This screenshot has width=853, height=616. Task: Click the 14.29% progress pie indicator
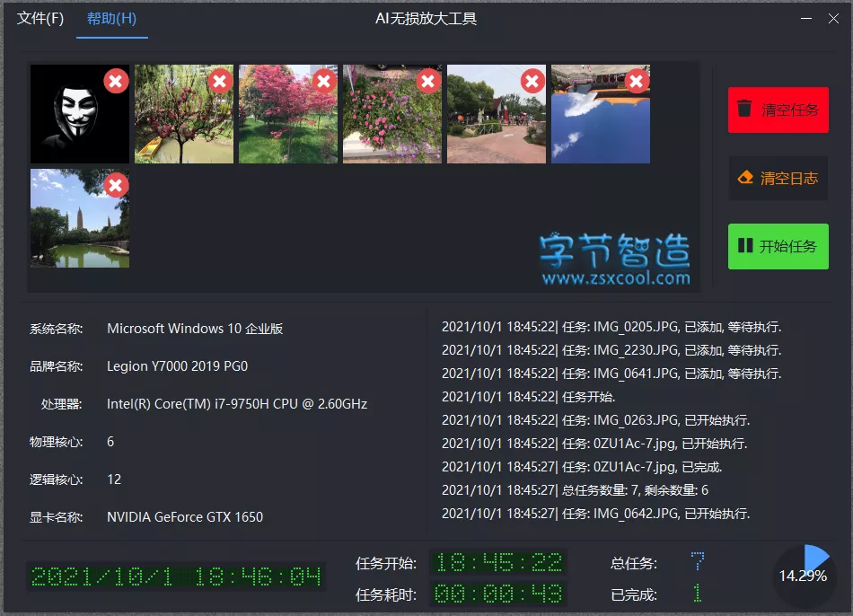pos(804,576)
